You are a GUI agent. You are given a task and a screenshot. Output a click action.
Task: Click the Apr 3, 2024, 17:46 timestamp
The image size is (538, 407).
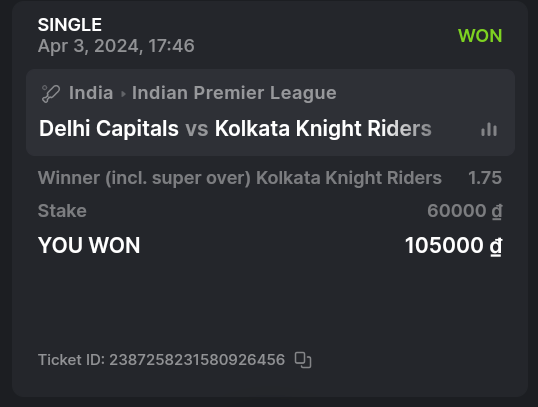coord(116,46)
